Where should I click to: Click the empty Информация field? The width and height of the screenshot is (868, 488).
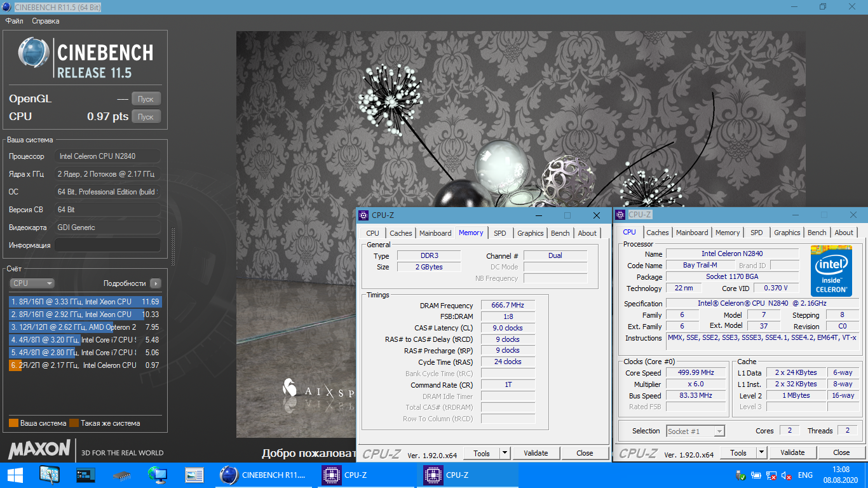[107, 245]
